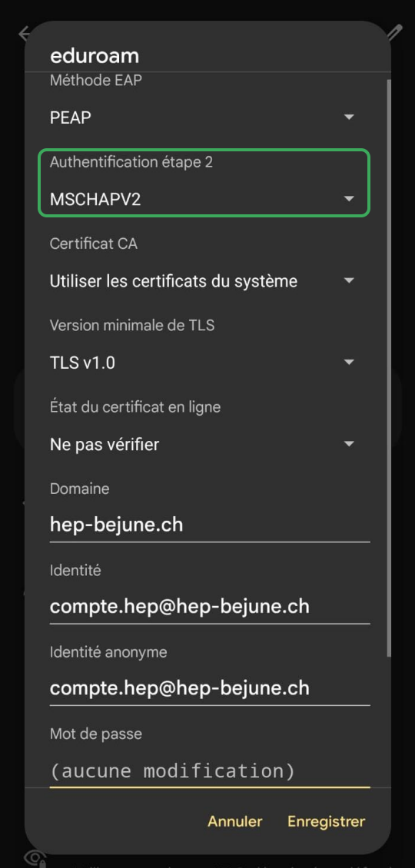
Task: Tap the Annuler button
Action: (235, 821)
